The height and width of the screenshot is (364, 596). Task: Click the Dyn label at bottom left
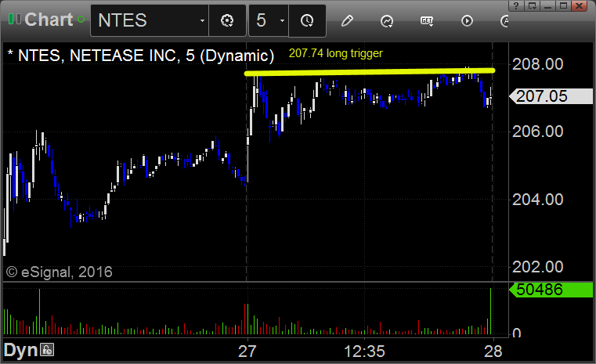point(20,350)
